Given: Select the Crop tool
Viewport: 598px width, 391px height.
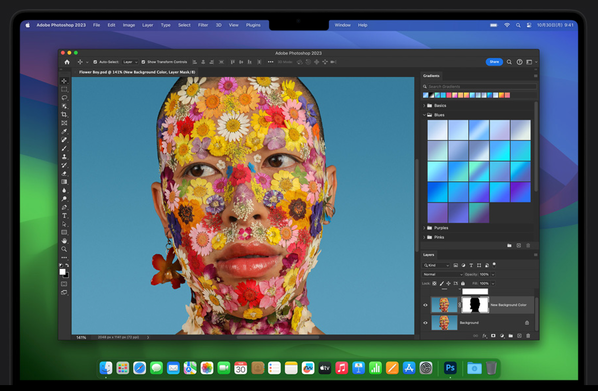Looking at the screenshot, I should (x=64, y=114).
